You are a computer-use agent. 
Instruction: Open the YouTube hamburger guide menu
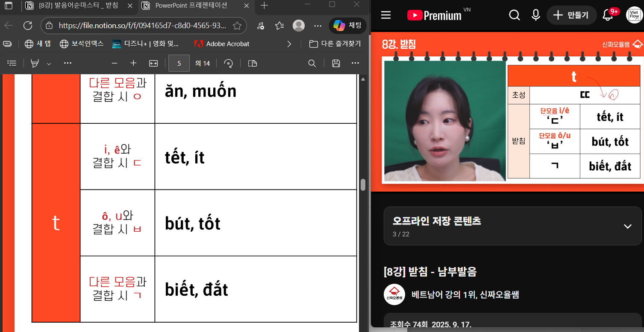(386, 15)
